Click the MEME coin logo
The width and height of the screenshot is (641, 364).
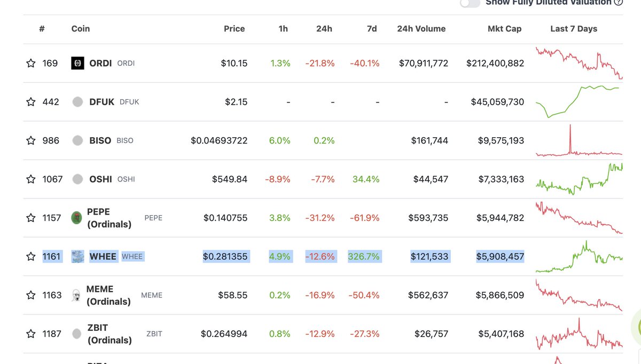pos(76,295)
